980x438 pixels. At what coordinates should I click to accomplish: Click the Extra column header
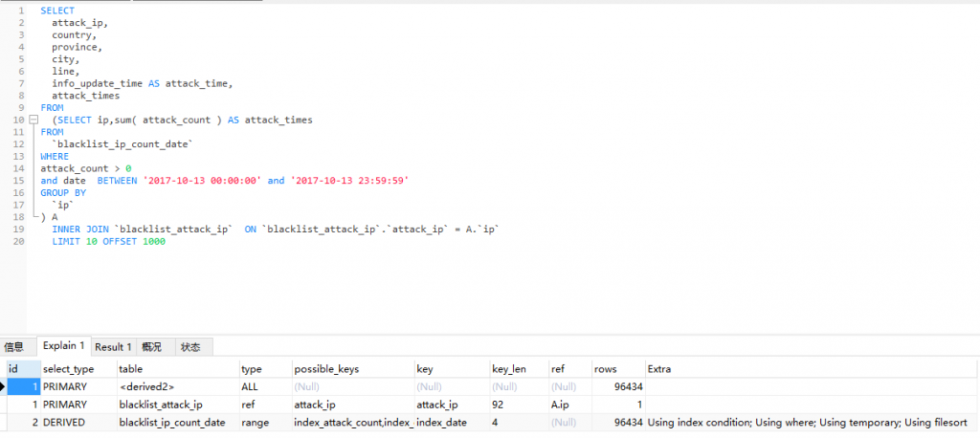(x=811, y=369)
